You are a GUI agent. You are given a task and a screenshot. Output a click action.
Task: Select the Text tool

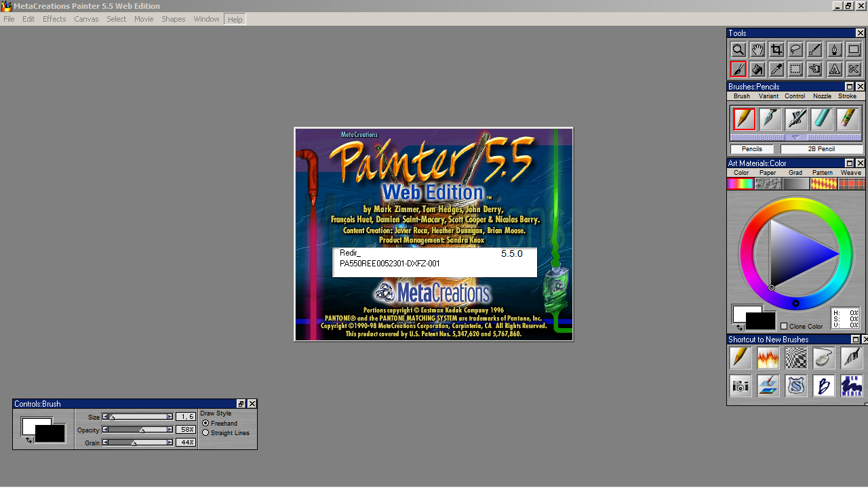coord(835,69)
